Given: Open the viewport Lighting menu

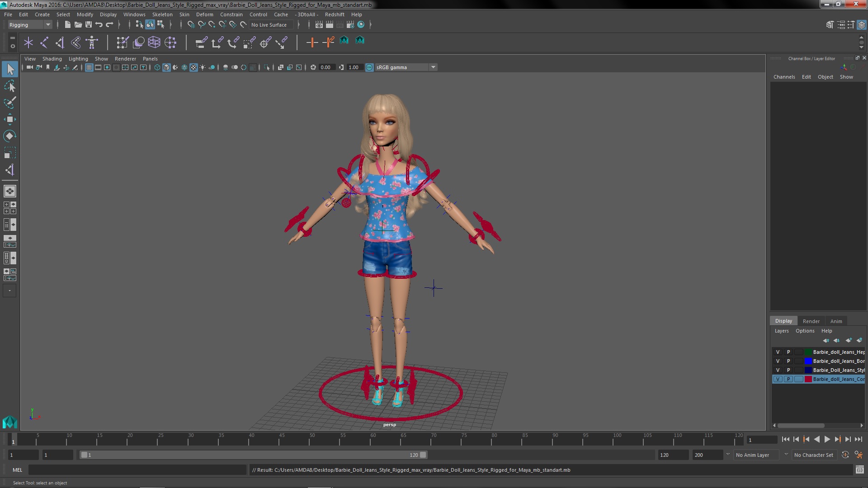Looking at the screenshot, I should tap(78, 59).
